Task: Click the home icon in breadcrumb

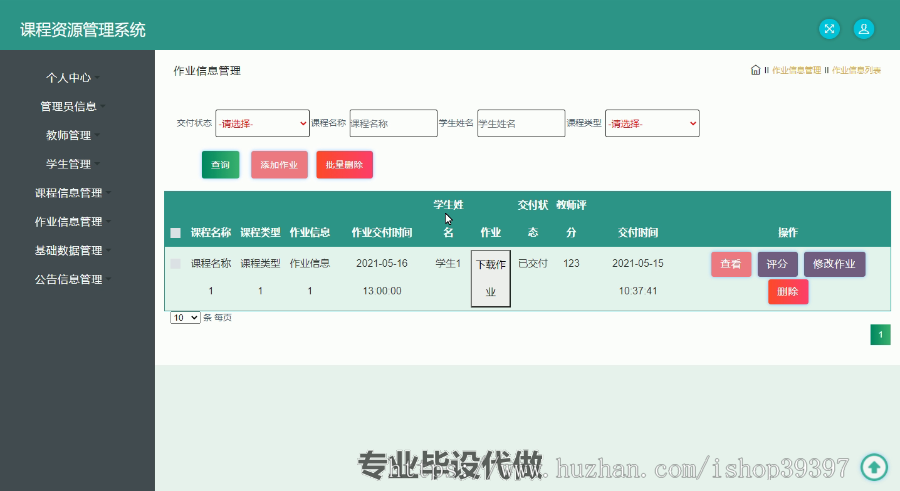Action: point(755,70)
